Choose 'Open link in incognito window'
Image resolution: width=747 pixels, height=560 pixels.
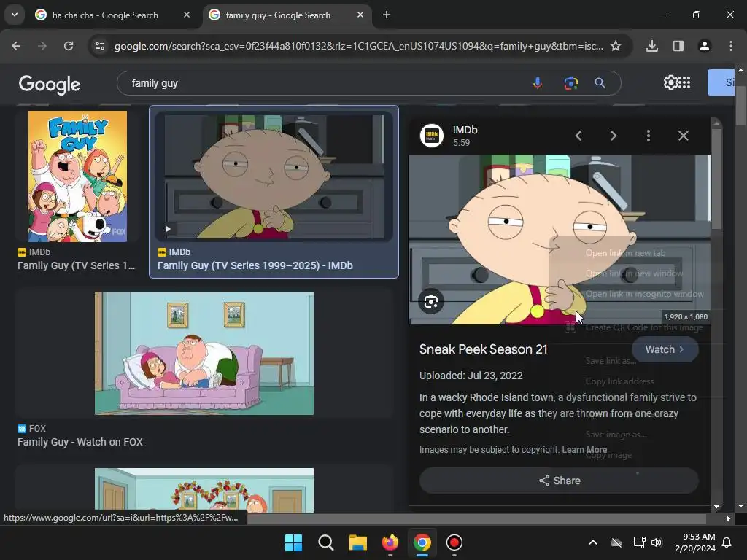click(645, 294)
